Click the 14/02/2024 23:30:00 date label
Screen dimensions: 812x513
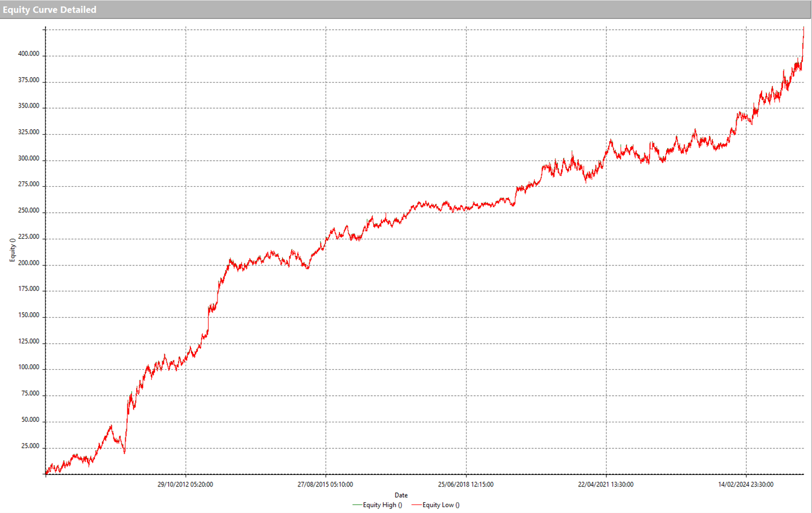(x=746, y=484)
